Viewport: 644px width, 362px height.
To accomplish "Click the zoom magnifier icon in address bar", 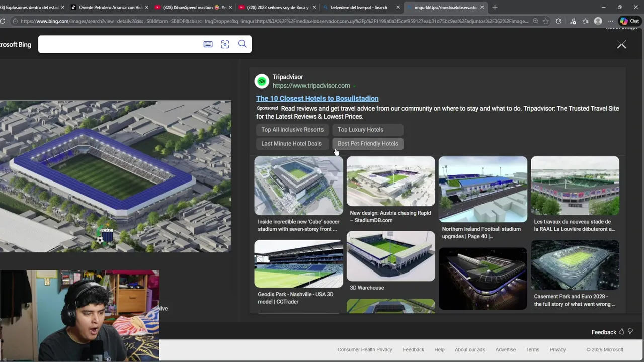I will 535,21.
